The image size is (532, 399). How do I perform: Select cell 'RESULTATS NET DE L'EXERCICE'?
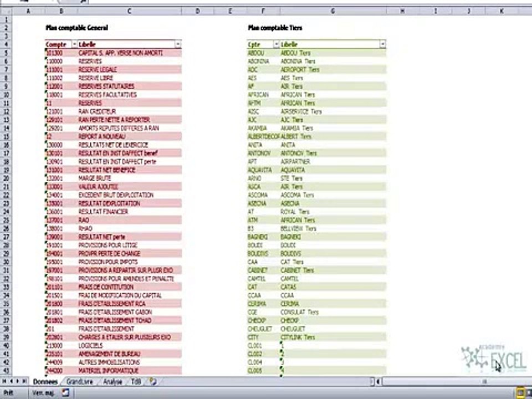pos(130,145)
